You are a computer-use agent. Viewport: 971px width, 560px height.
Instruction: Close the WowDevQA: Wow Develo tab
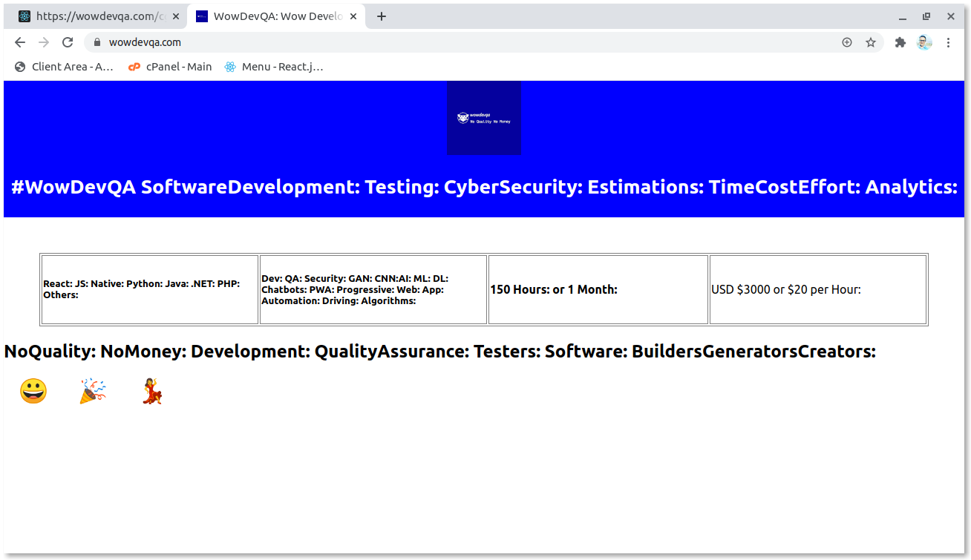tap(353, 16)
